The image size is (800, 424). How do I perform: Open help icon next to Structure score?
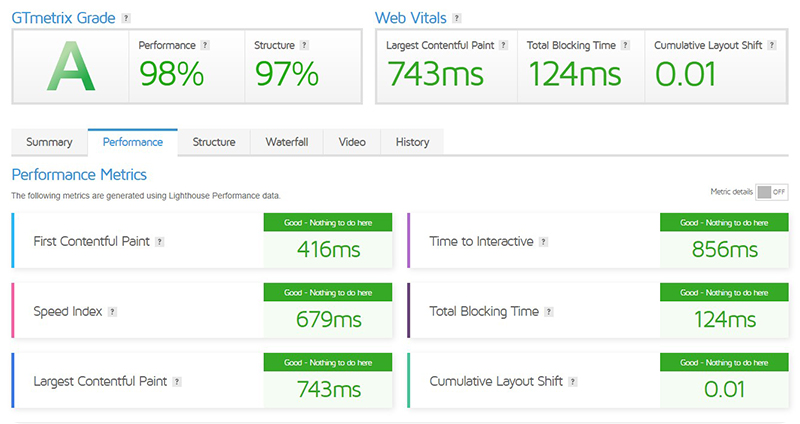[x=304, y=45]
